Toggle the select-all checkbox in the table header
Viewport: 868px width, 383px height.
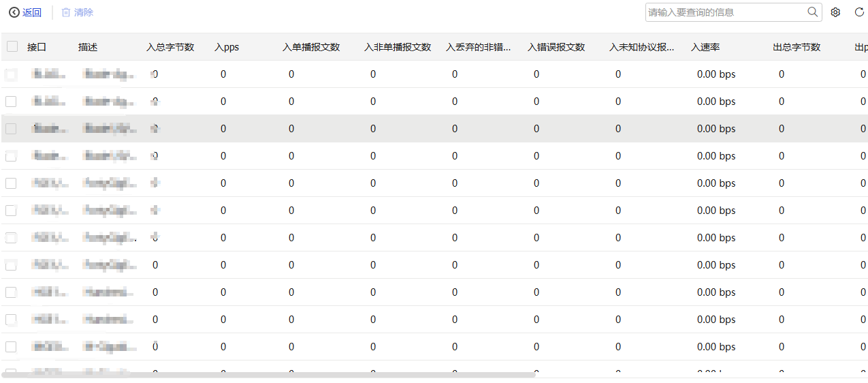[x=12, y=46]
